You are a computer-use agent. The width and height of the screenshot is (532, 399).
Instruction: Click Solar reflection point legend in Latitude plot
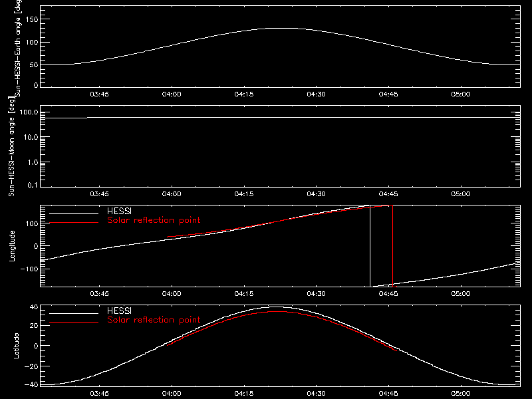click(x=154, y=320)
